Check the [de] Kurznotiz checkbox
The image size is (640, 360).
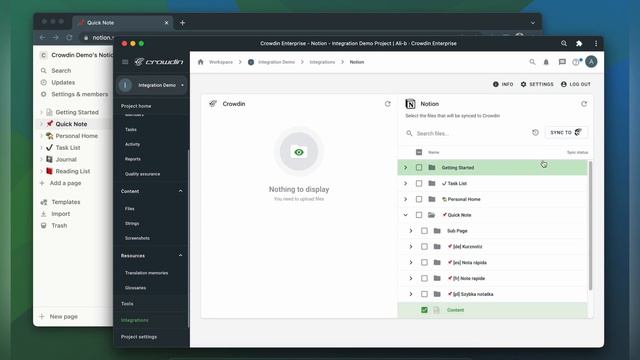pyautogui.click(x=424, y=247)
